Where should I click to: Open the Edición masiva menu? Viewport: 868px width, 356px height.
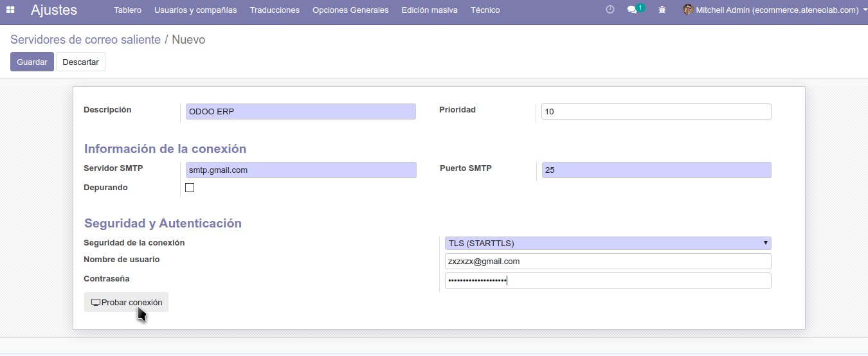429,10
